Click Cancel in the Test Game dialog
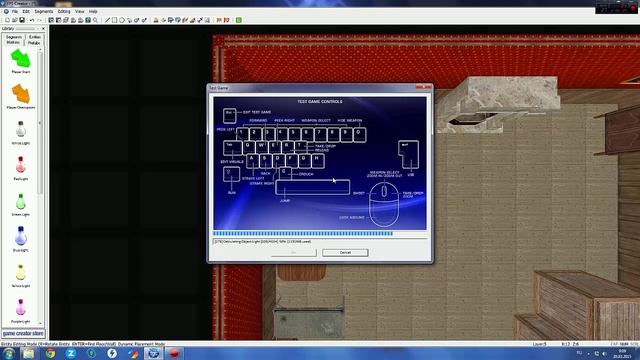This screenshot has height=360, width=640. coord(345,253)
